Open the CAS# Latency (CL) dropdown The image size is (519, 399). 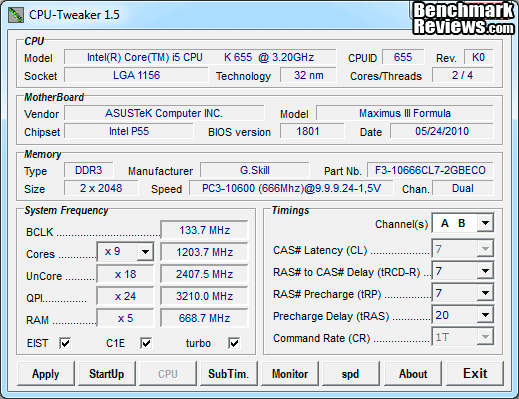485,249
